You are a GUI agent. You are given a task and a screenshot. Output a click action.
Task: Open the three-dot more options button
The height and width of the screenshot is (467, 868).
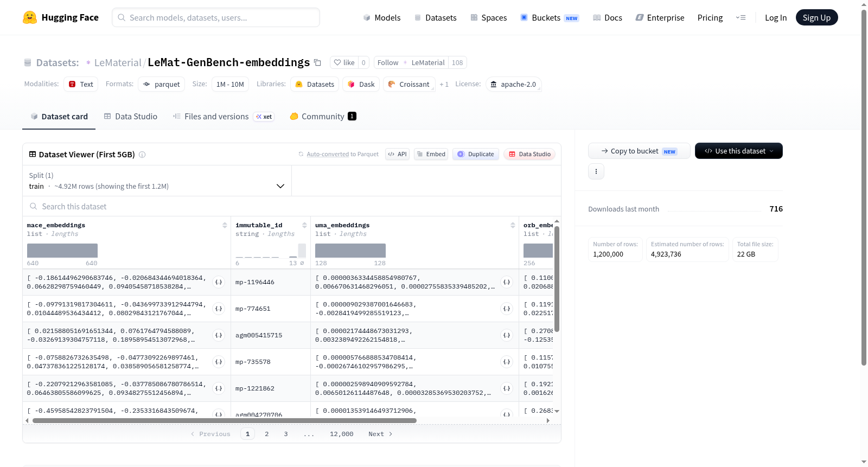[x=596, y=171]
